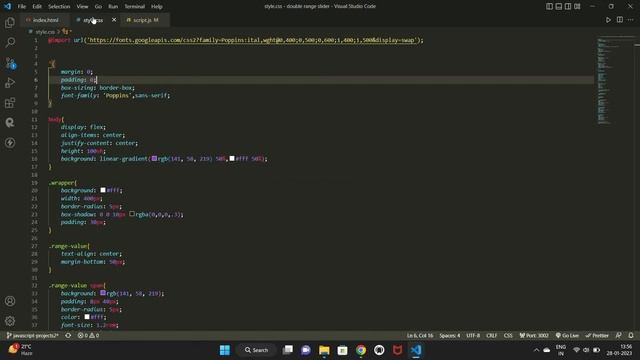Click the white swatch in .wrapper background
The image size is (640, 360).
(103, 190)
